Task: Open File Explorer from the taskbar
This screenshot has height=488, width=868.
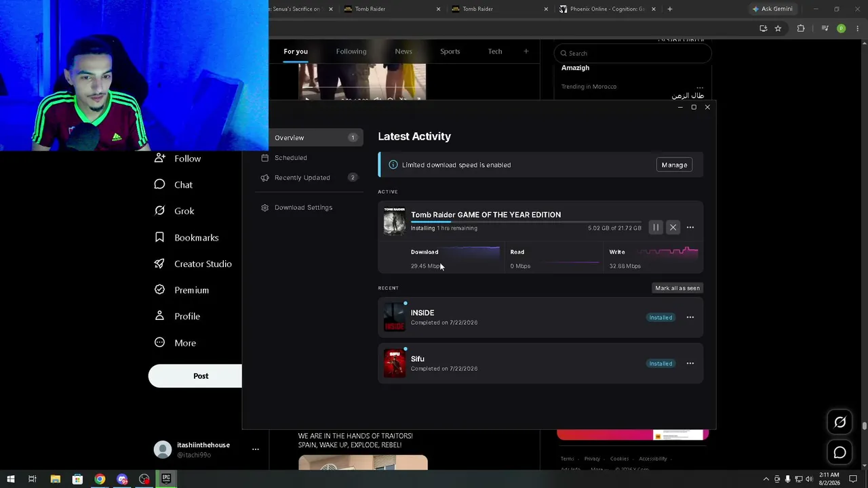Action: (x=56, y=479)
